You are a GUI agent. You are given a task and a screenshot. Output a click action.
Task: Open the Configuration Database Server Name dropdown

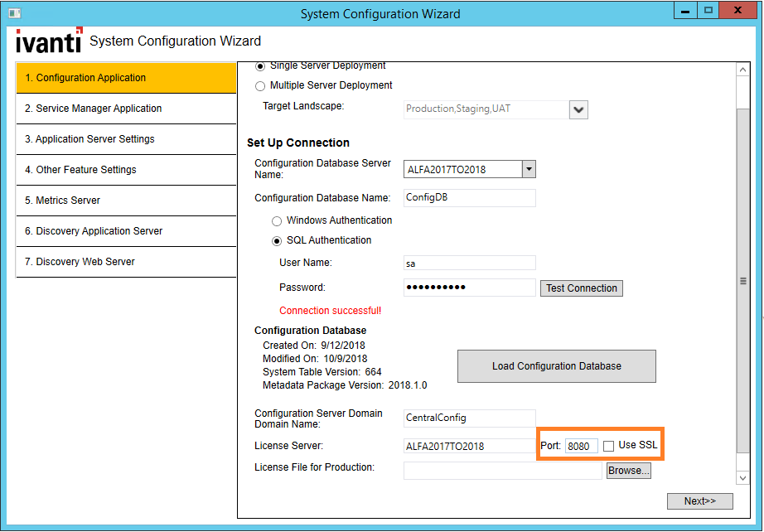(528, 169)
